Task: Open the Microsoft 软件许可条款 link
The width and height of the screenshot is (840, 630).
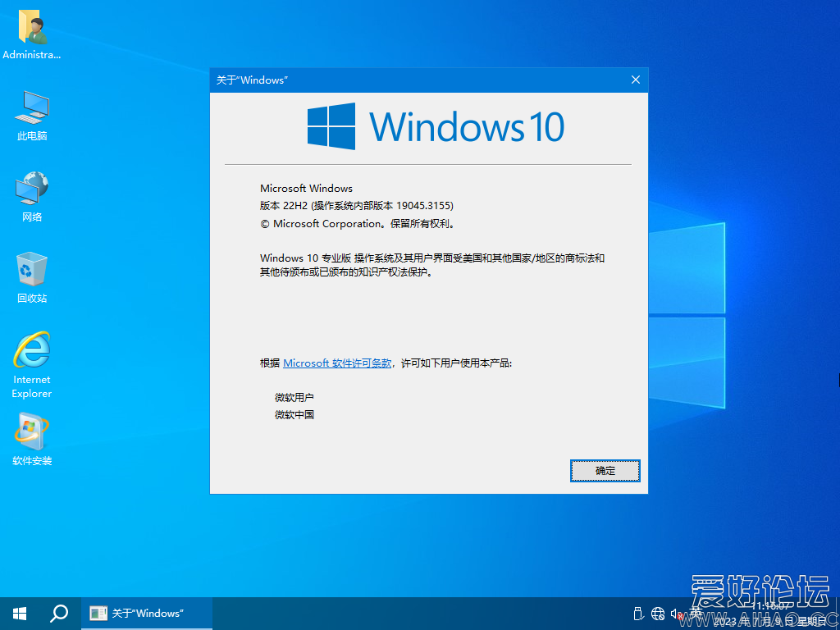Action: tap(337, 363)
